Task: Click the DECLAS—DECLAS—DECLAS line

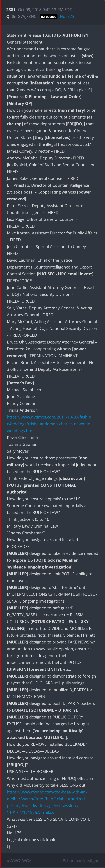Action: 33,751
